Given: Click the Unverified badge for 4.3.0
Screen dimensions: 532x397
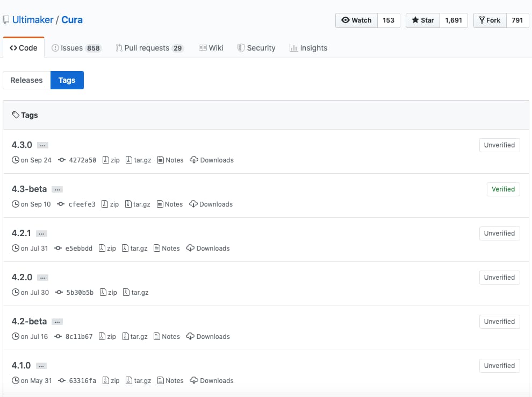Looking at the screenshot, I should click(x=499, y=145).
